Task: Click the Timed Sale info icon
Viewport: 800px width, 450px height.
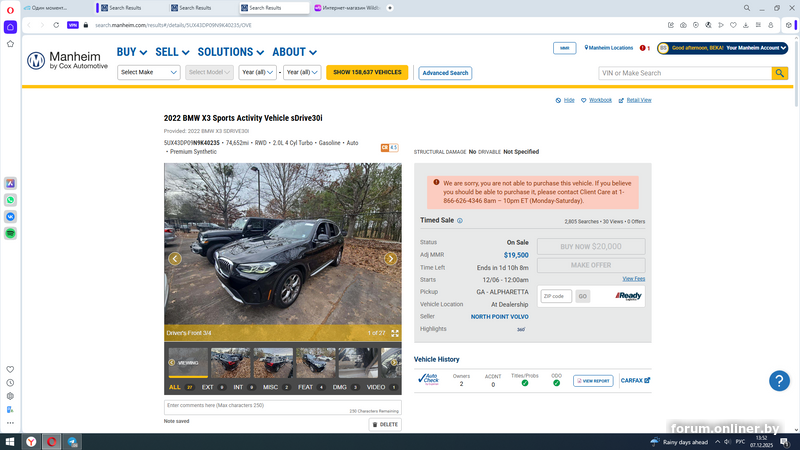Action: pyautogui.click(x=460, y=221)
